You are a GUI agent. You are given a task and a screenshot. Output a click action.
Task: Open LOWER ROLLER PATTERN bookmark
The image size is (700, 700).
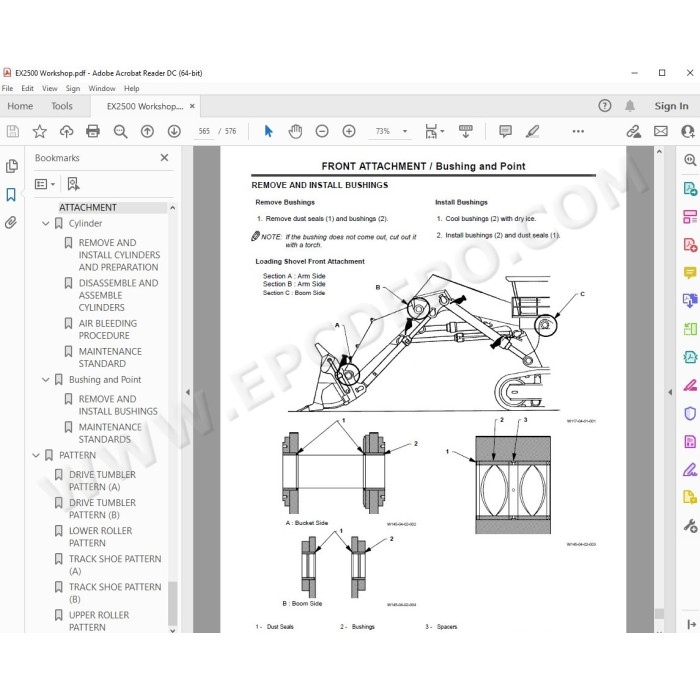100,537
